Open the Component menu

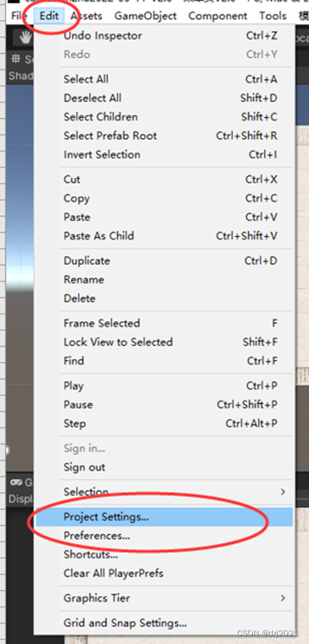[218, 16]
